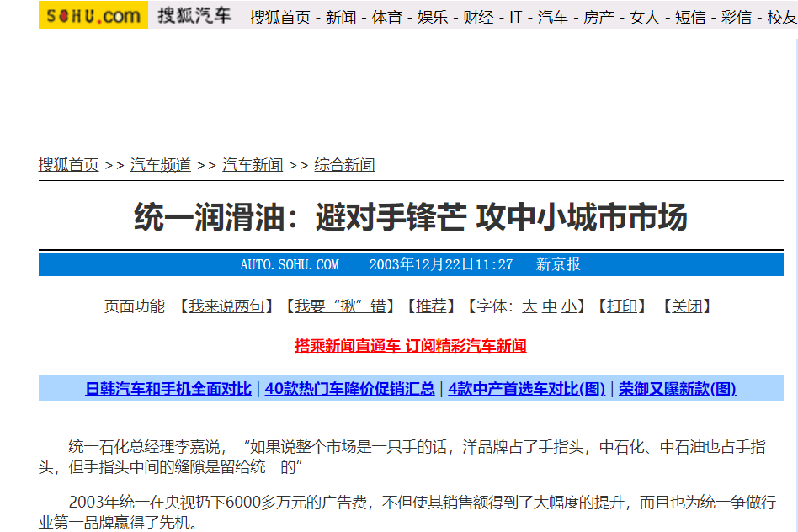This screenshot has width=798, height=532.
Task: Navigate to 综合新闻 breadcrumb
Action: pyautogui.click(x=344, y=165)
